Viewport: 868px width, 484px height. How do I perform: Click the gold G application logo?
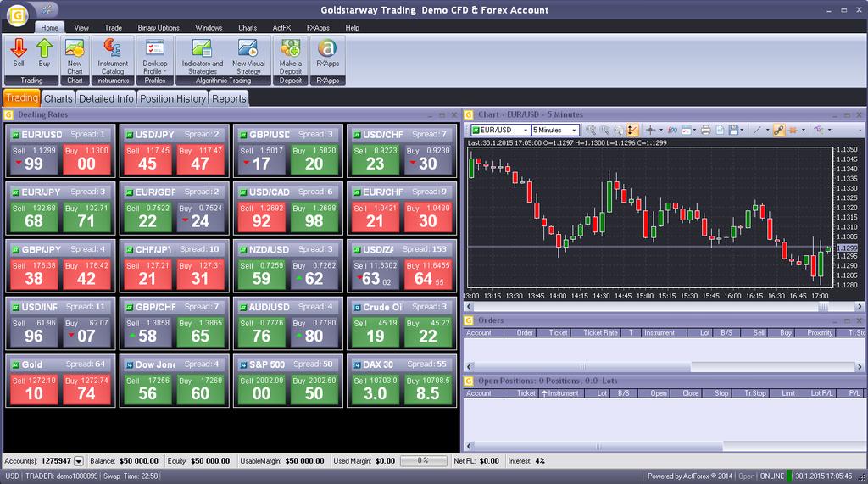click(x=17, y=15)
